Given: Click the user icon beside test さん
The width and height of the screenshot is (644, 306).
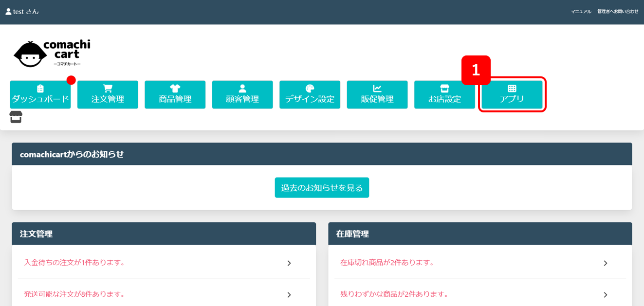Looking at the screenshot, I should [x=8, y=12].
